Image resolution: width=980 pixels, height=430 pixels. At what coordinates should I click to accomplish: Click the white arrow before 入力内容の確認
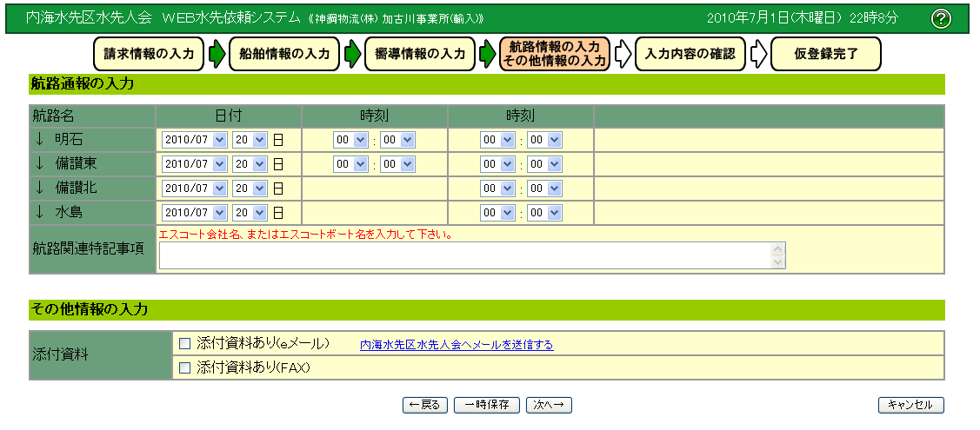click(x=623, y=54)
